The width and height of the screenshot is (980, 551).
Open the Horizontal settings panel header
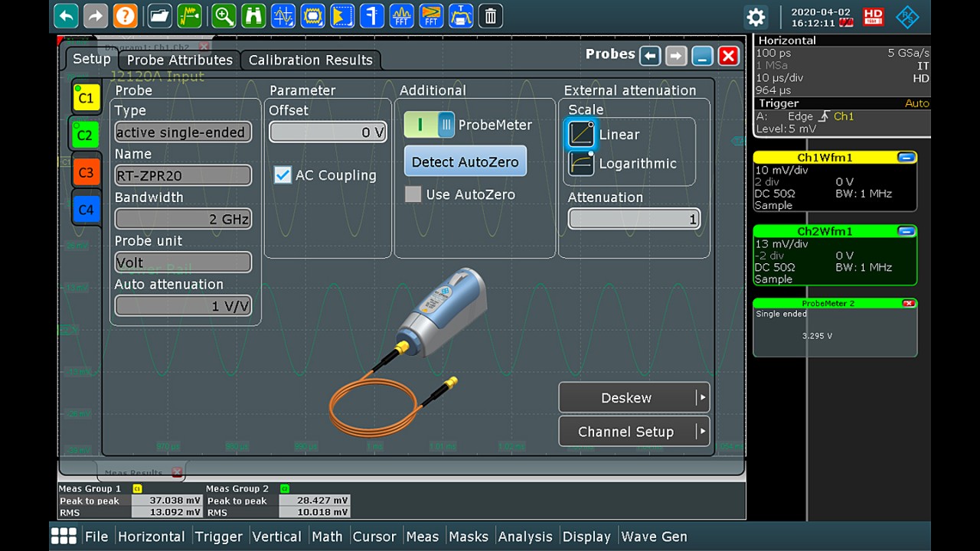pyautogui.click(x=842, y=41)
